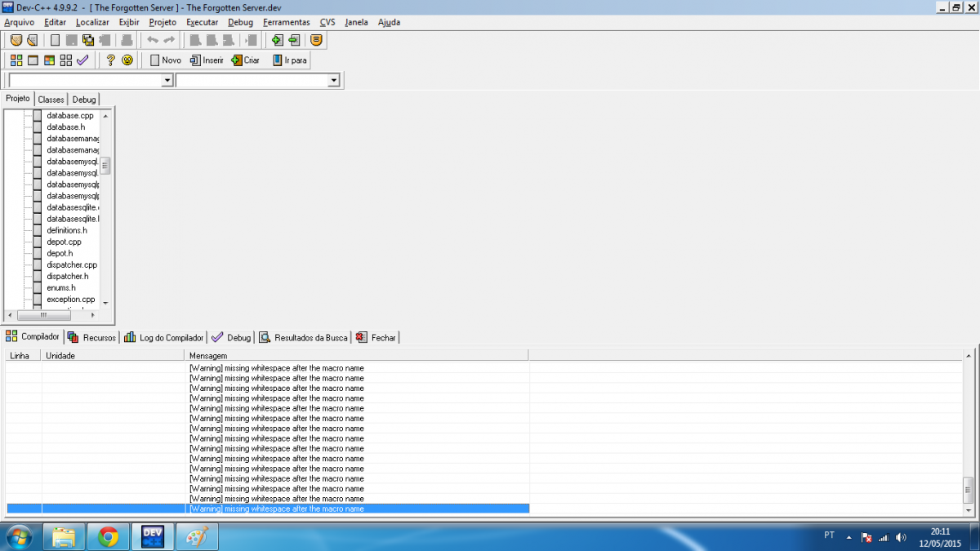Viewport: 980px width, 551px height.
Task: Click the Run window icon in toolbar
Action: pyautogui.click(x=33, y=60)
